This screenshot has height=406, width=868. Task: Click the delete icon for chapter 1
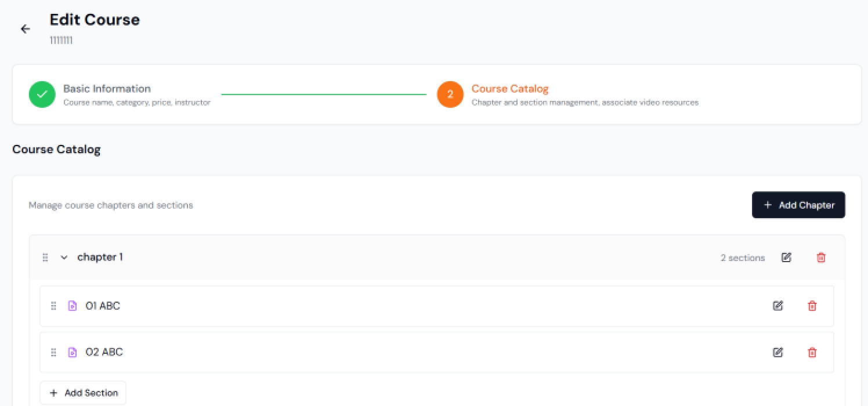[821, 258]
